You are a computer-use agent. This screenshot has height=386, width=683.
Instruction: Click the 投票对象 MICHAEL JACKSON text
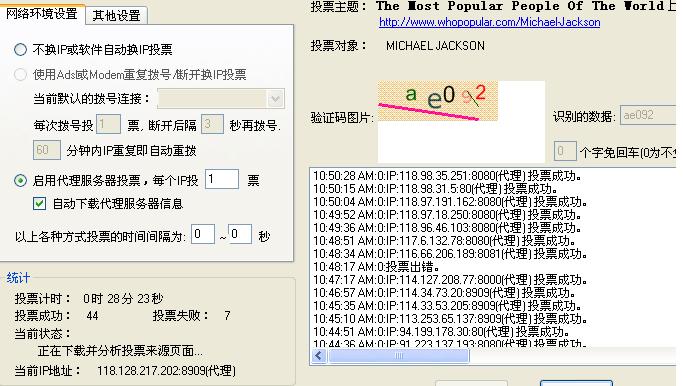pos(435,46)
